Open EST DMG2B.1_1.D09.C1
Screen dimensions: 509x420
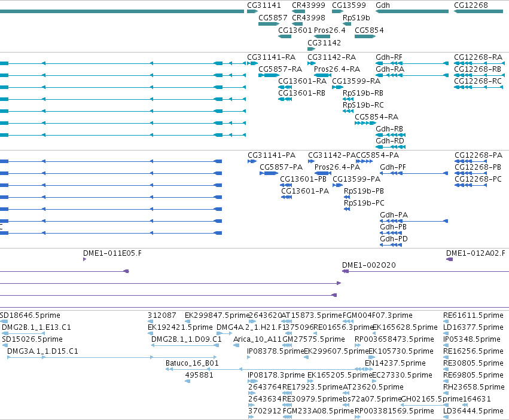click(187, 339)
